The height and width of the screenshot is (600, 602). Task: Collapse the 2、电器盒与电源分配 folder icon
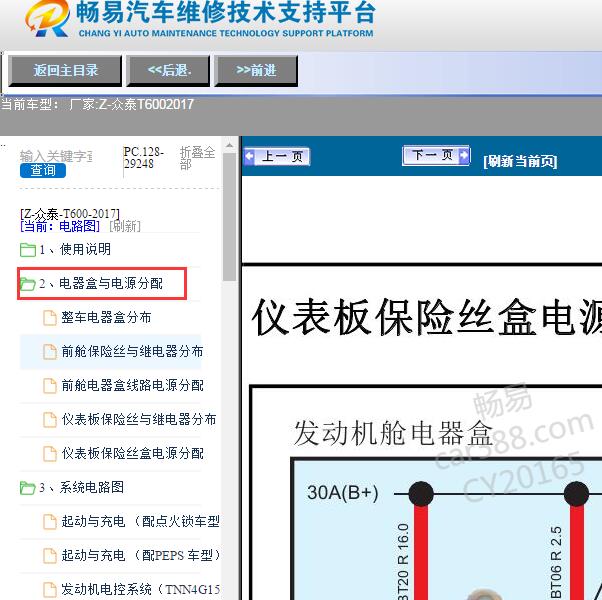coord(28,284)
